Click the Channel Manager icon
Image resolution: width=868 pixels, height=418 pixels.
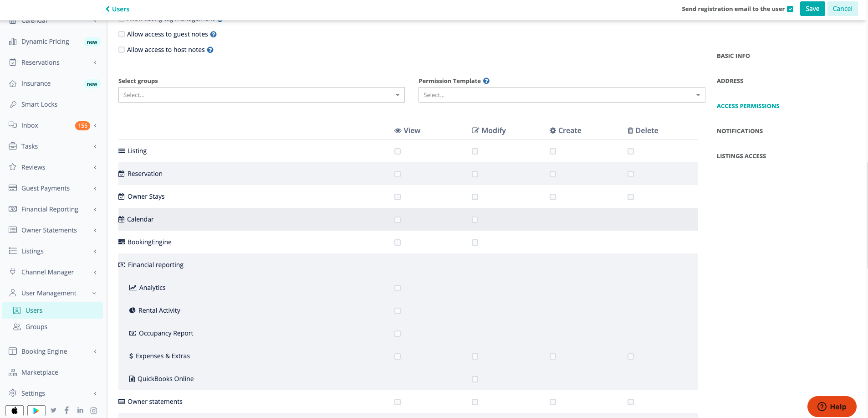pyautogui.click(x=13, y=272)
